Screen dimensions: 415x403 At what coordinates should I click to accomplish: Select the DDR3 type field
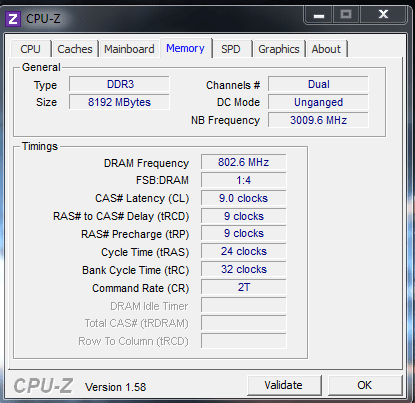click(119, 84)
